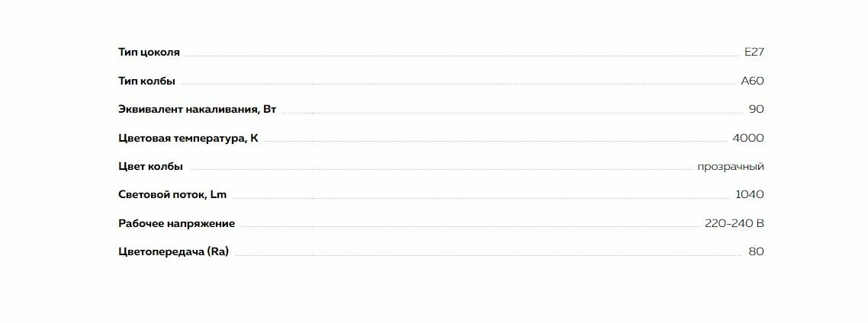868x323 pixels.
Task: Click the 'Тип цоколя' label
Action: pos(149,53)
